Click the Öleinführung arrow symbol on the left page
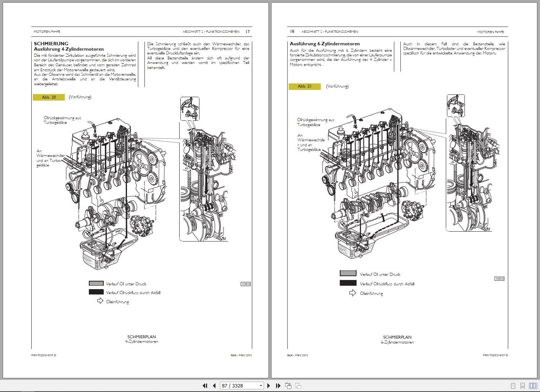Screen dimensions: 540x392 coord(101,301)
